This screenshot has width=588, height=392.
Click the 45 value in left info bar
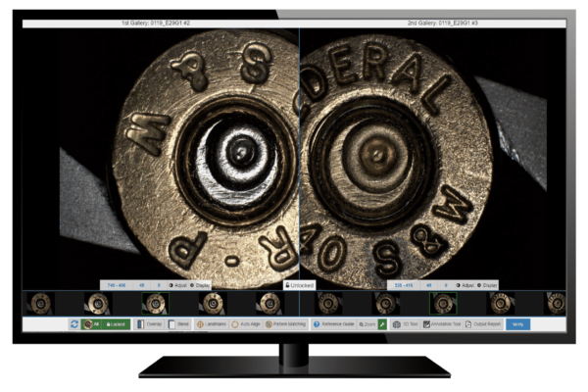pos(142,285)
